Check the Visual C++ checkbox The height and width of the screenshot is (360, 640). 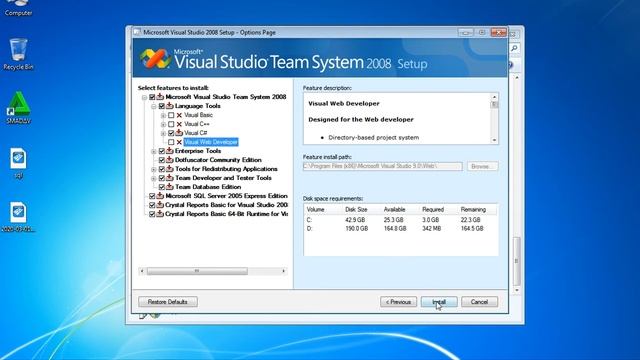171,124
